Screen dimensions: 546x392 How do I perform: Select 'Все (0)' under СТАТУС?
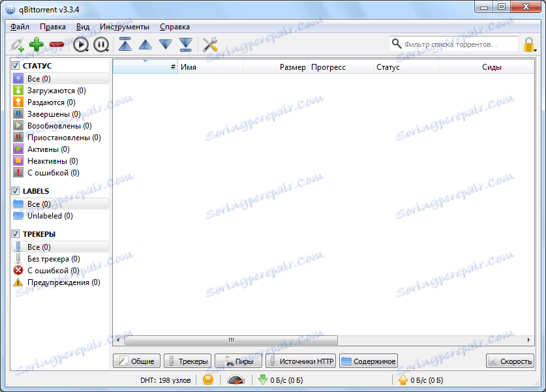pyautogui.click(x=60, y=79)
